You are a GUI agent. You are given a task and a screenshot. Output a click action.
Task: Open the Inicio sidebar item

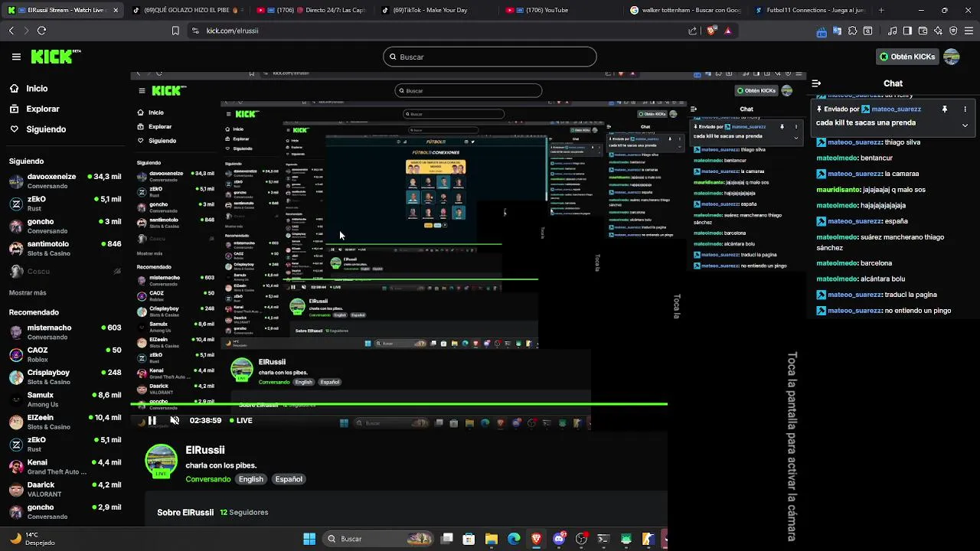(x=37, y=89)
